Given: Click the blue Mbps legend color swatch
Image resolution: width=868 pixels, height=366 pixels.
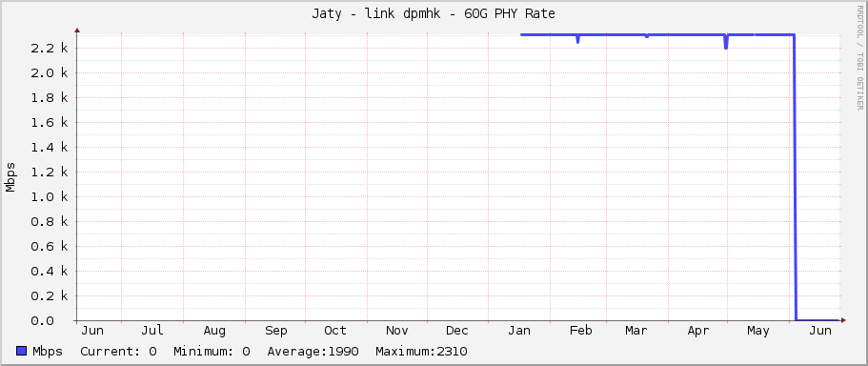Looking at the screenshot, I should click(22, 351).
